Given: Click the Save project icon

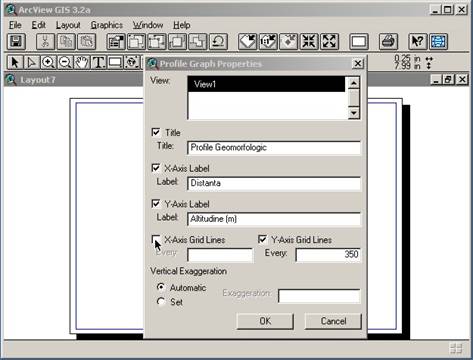Looking at the screenshot, I should 16,42.
